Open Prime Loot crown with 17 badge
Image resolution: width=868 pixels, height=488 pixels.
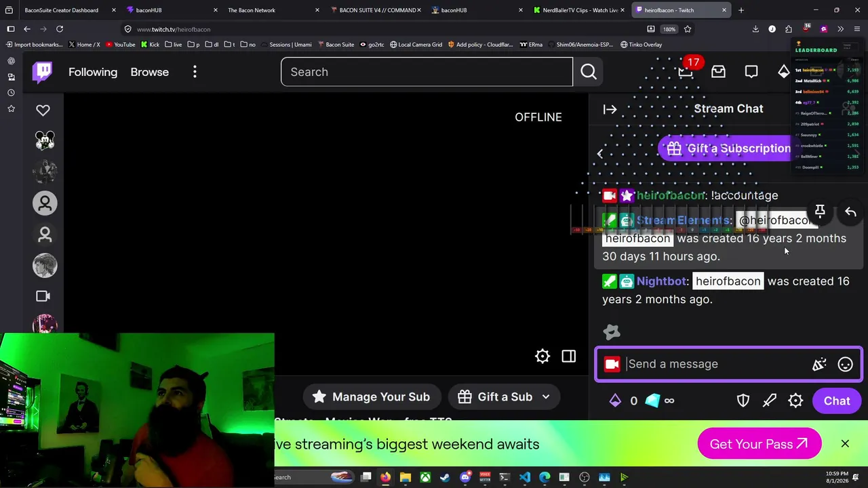[686, 71]
